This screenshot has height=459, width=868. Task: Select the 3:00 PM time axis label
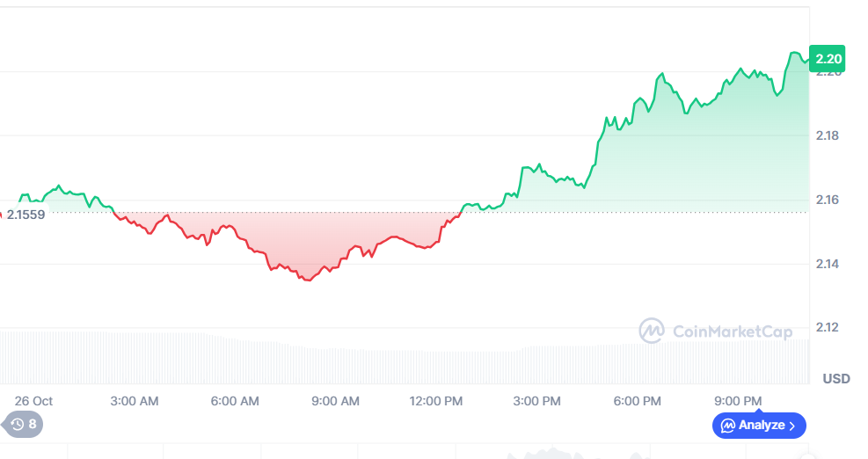tap(536, 401)
